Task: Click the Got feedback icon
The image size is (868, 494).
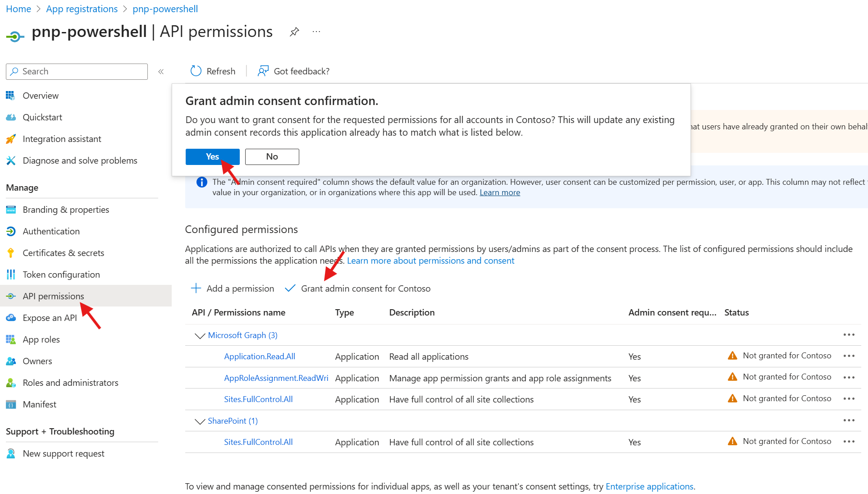Action: coord(263,71)
